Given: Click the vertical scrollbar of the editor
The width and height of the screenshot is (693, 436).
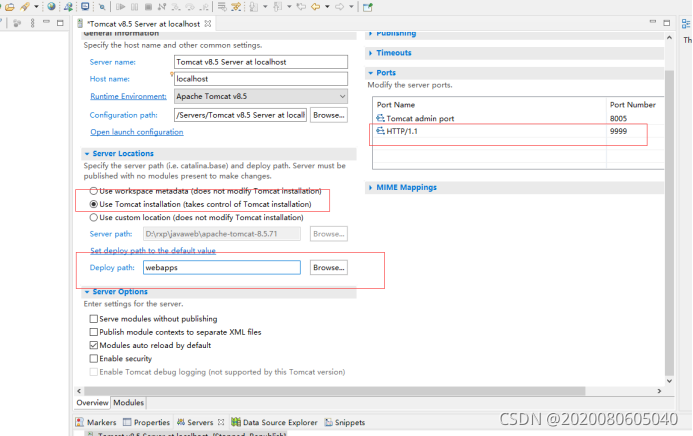Looking at the screenshot, I should click(x=669, y=221).
